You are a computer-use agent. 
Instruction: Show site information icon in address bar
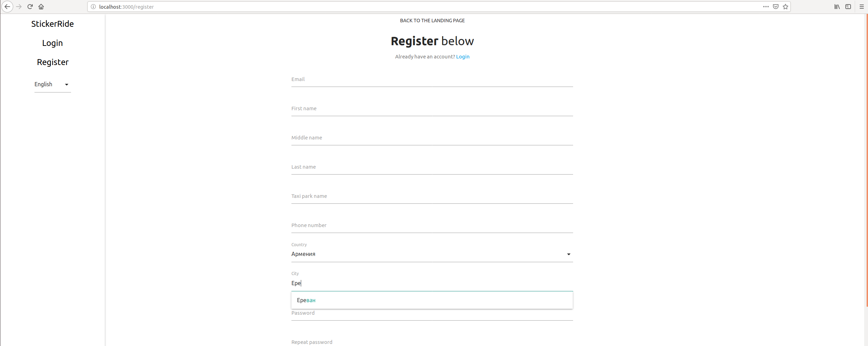point(93,7)
